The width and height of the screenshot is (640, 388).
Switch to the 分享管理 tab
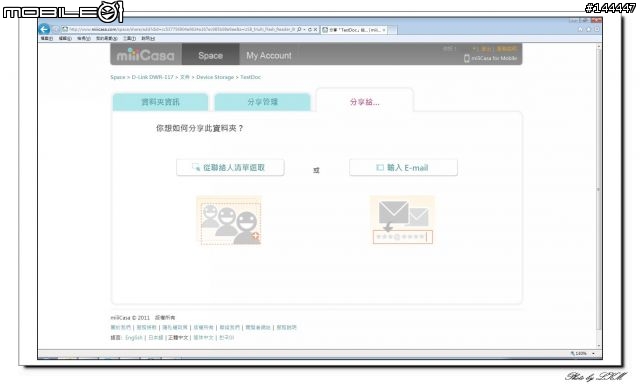262,102
